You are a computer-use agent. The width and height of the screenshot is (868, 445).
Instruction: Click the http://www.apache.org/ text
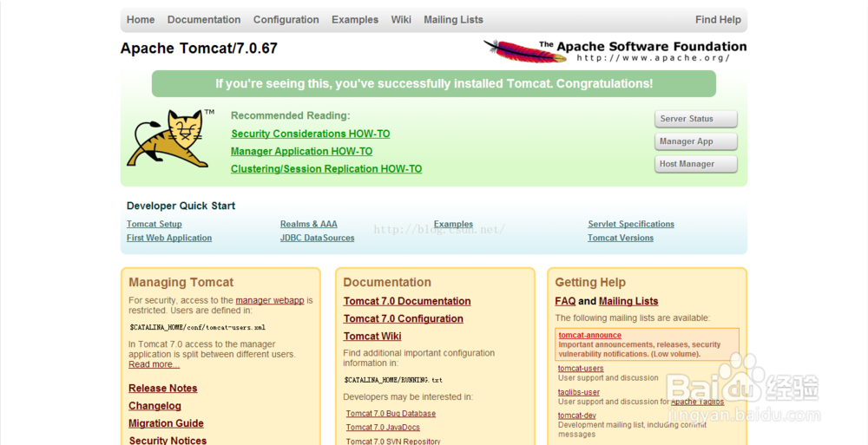tap(654, 57)
